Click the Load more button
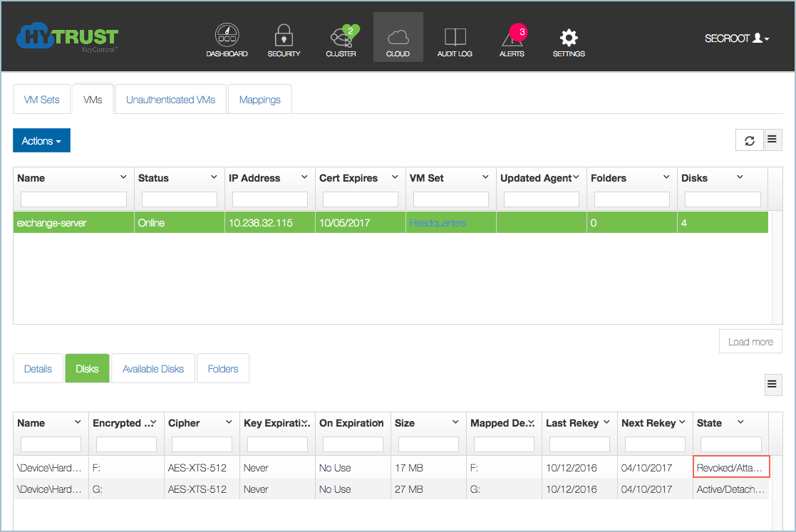Image resolution: width=796 pixels, height=532 pixels. point(750,342)
